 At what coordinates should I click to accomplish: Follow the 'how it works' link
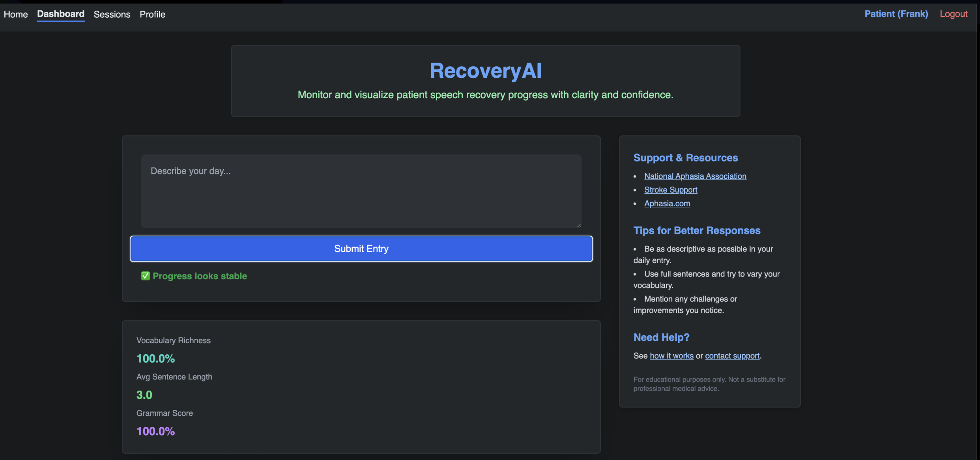pyautogui.click(x=671, y=356)
